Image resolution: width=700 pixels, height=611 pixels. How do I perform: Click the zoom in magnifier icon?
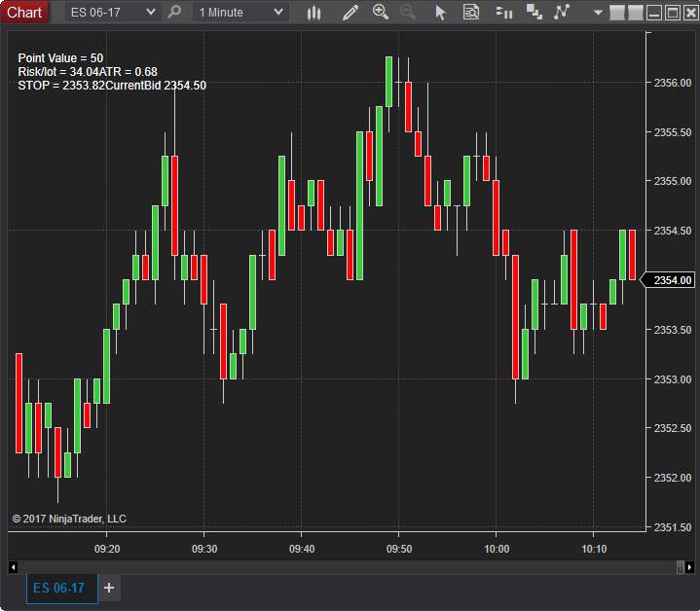(381, 12)
